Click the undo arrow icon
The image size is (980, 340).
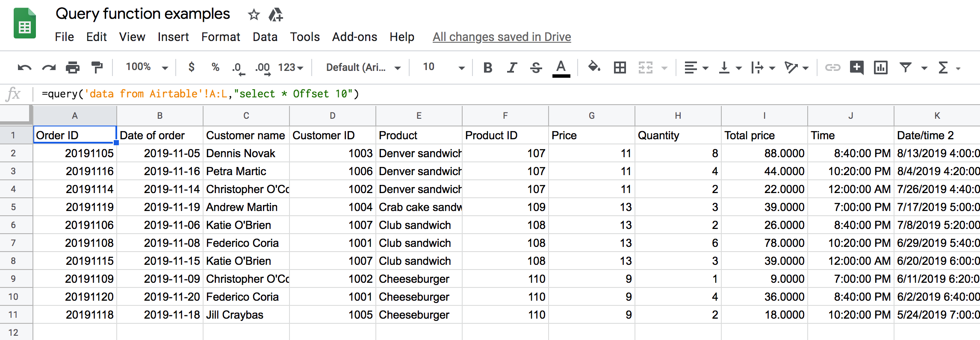[24, 67]
